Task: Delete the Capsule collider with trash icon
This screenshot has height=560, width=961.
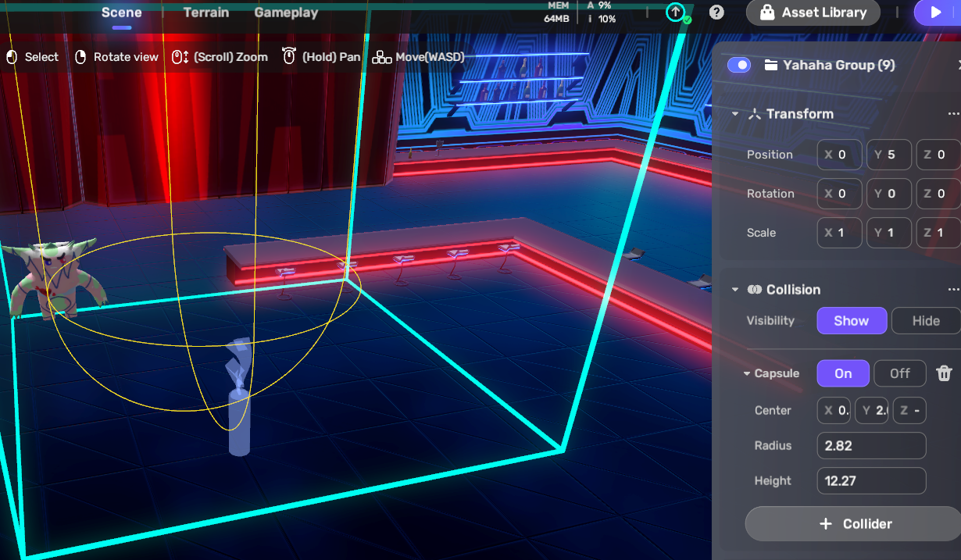Action: [x=944, y=373]
